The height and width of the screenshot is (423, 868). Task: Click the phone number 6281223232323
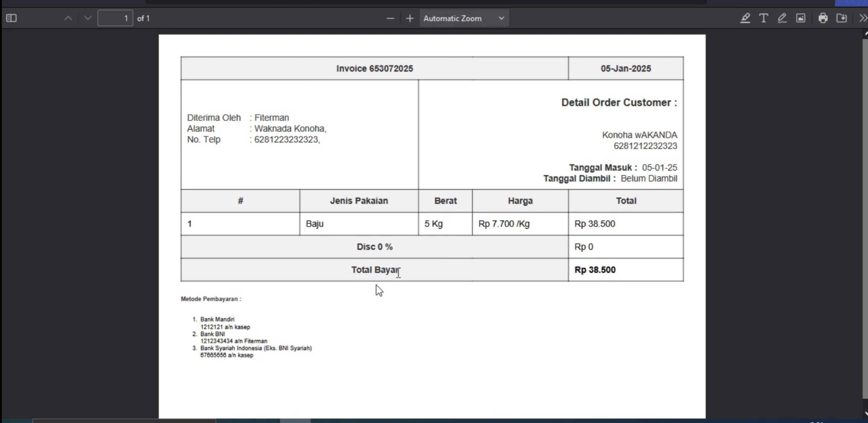pyautogui.click(x=287, y=140)
